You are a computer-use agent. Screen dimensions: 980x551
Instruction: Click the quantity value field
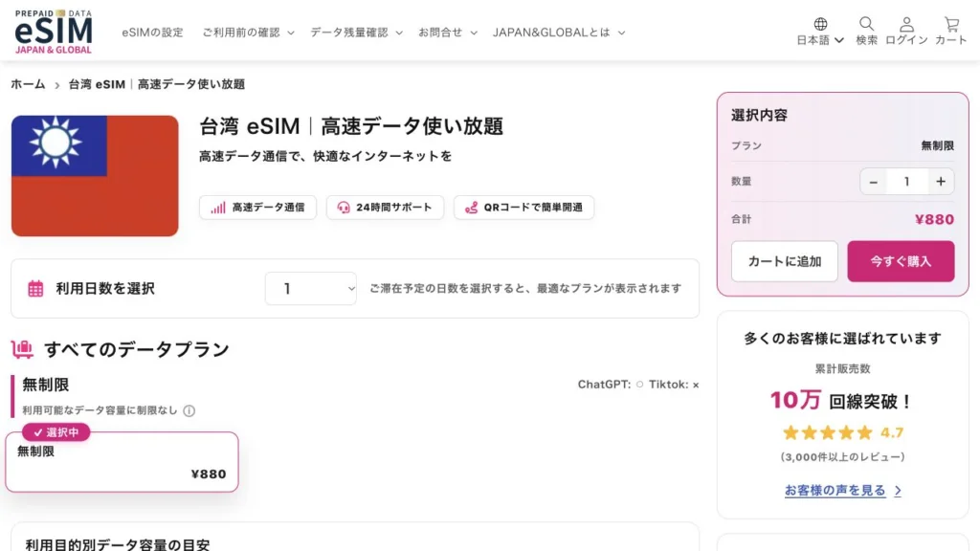[x=907, y=182]
